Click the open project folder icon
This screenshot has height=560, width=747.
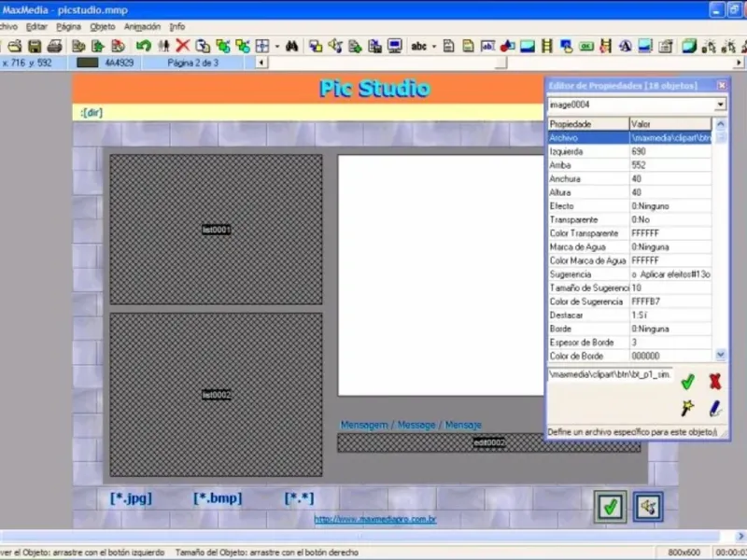tap(15, 46)
